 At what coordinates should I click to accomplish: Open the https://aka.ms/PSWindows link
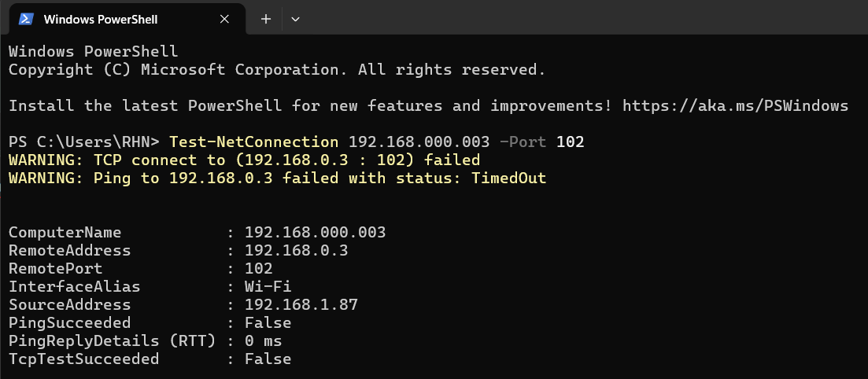pos(735,105)
